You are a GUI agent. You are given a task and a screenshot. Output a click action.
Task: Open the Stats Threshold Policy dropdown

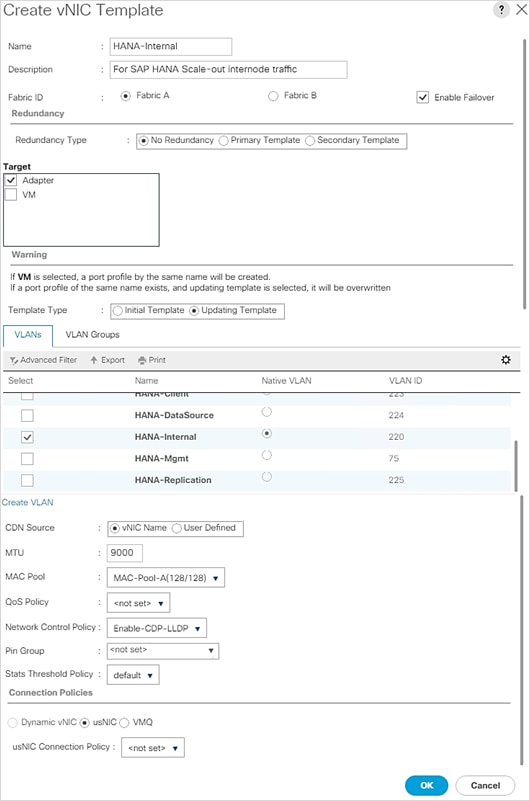point(133,675)
